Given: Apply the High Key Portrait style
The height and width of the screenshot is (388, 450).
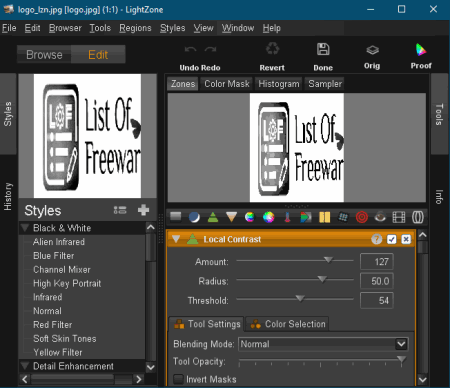Looking at the screenshot, I should tap(67, 283).
